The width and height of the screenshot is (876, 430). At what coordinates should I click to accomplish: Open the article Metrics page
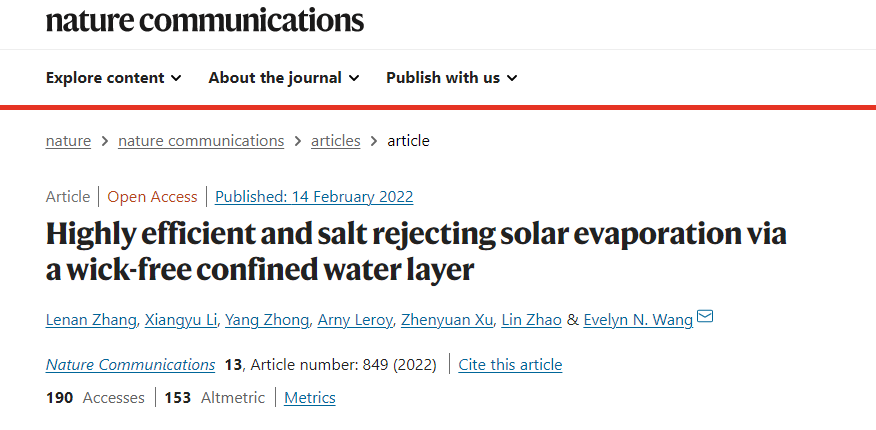pos(310,398)
